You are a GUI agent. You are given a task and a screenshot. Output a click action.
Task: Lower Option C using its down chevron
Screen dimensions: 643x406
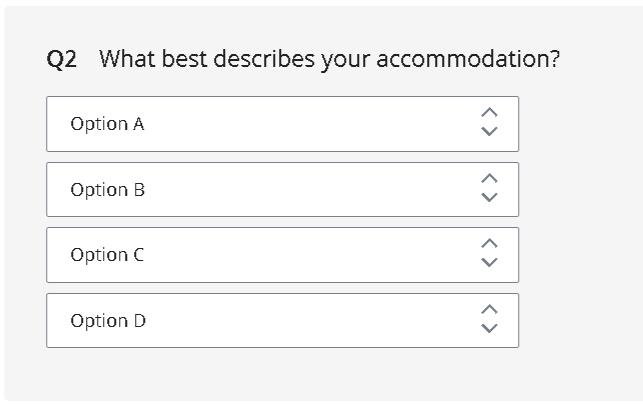coord(489,263)
